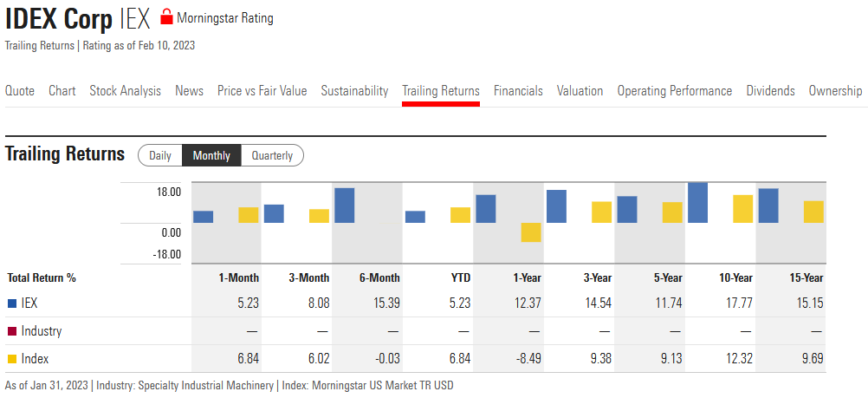This screenshot has width=868, height=398.
Task: Click the 10-Year column header
Action: click(x=735, y=277)
